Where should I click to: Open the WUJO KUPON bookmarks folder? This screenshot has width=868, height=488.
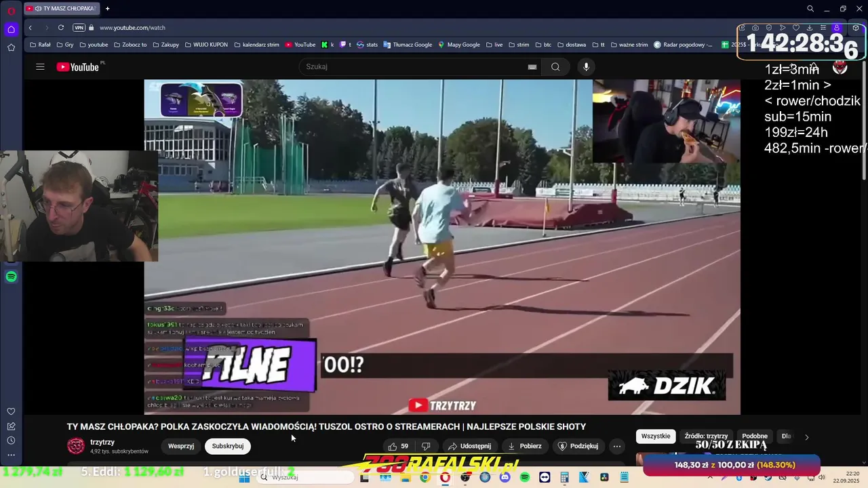click(x=206, y=45)
